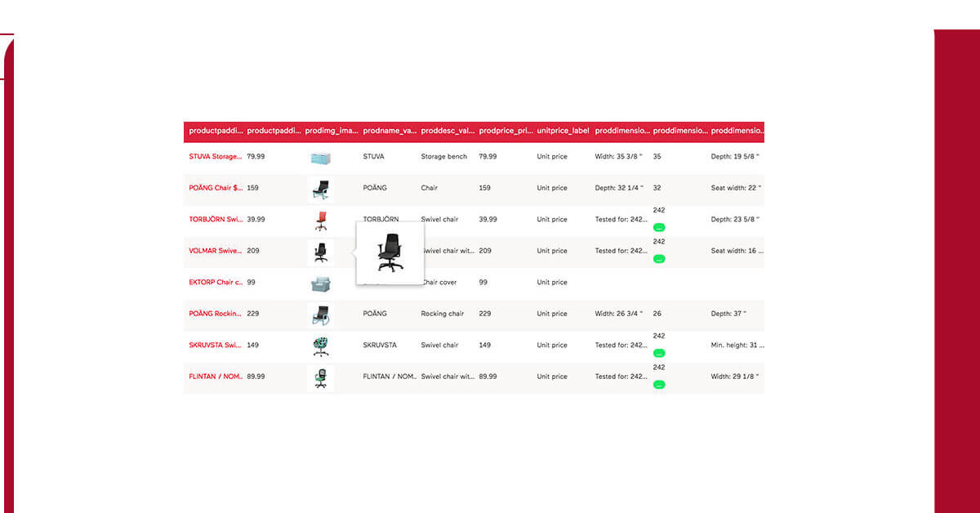Click Swivel chair description in TORBJÖRN row
This screenshot has width=980, height=513.
tap(440, 219)
